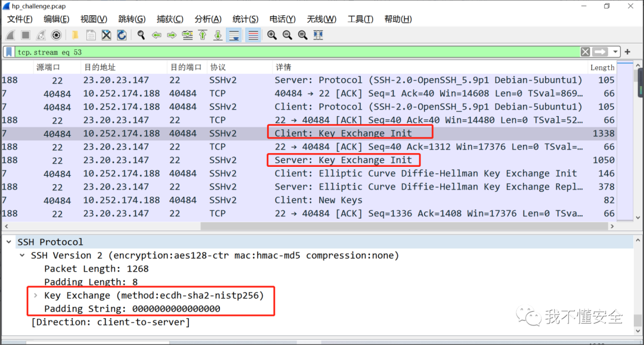This screenshot has width=644, height=345.
Task: Close the capture file with the X icon
Action: tap(106, 35)
